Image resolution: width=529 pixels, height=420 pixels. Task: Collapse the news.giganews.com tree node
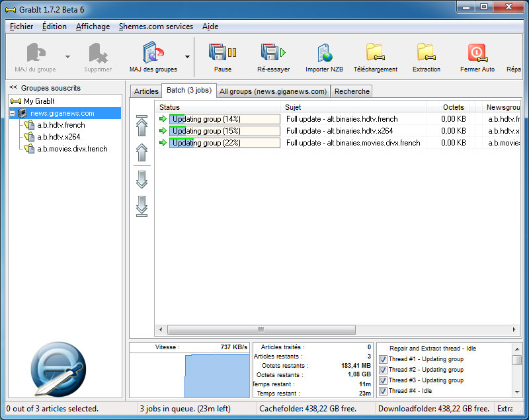coord(13,113)
